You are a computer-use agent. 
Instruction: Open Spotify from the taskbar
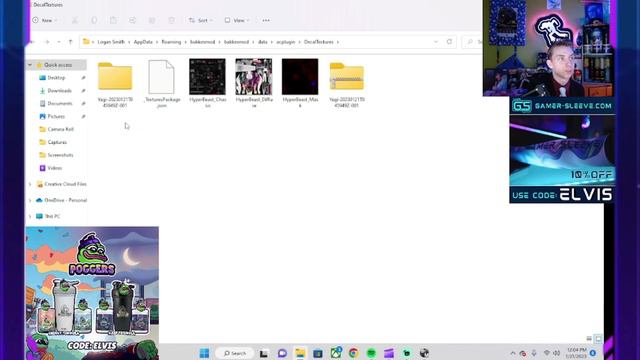coord(371,353)
